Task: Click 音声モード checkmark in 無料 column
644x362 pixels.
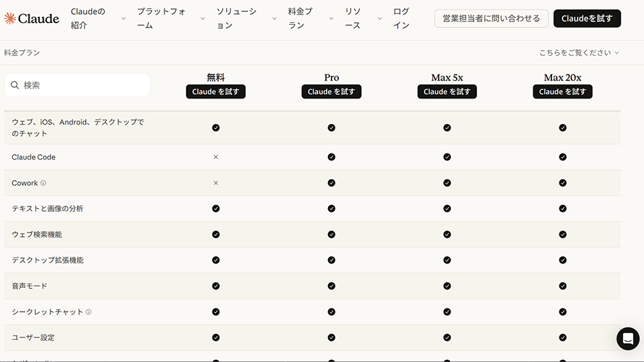Action: 215,286
